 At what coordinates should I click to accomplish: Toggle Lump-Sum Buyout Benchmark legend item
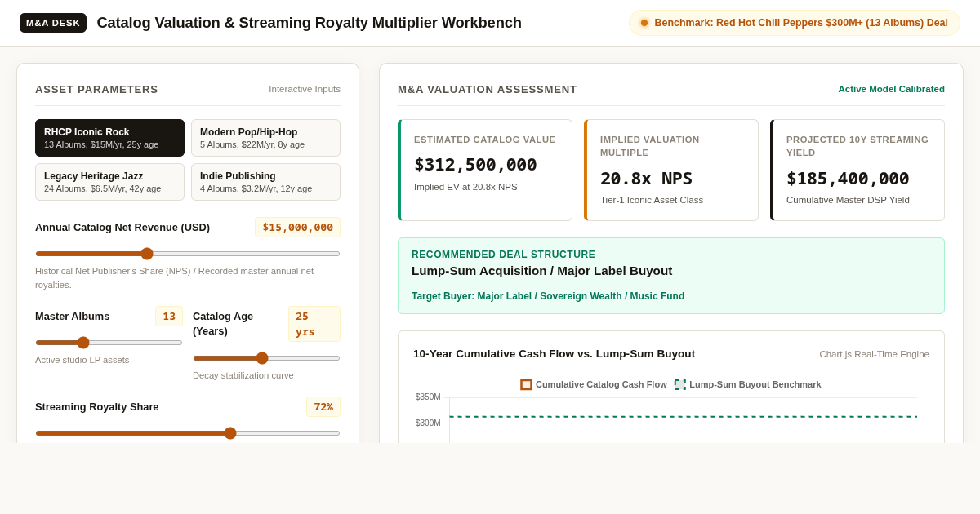click(x=748, y=384)
